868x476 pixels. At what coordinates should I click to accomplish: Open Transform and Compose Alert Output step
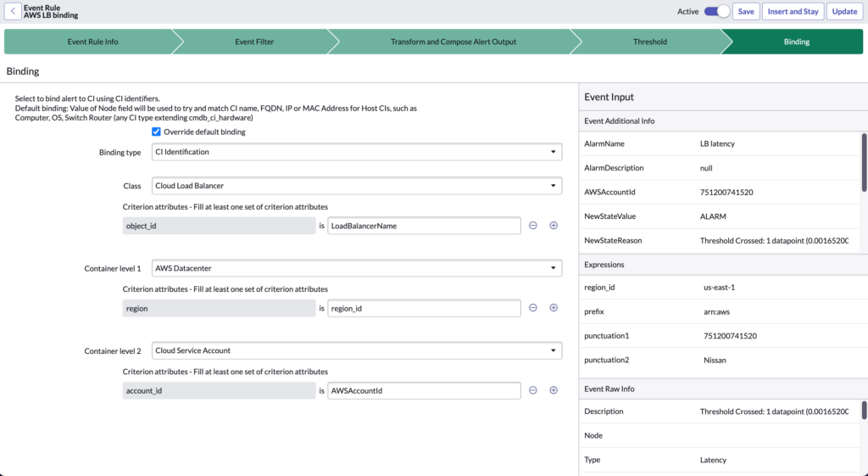coord(453,42)
